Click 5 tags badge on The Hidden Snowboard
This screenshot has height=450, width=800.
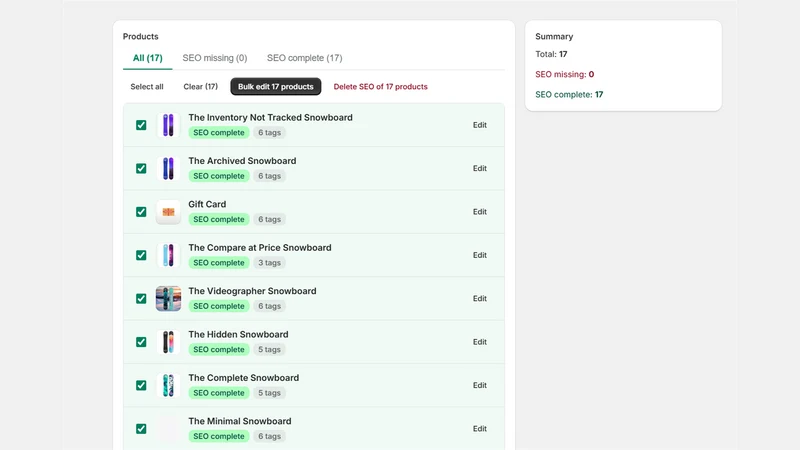pyautogui.click(x=269, y=349)
